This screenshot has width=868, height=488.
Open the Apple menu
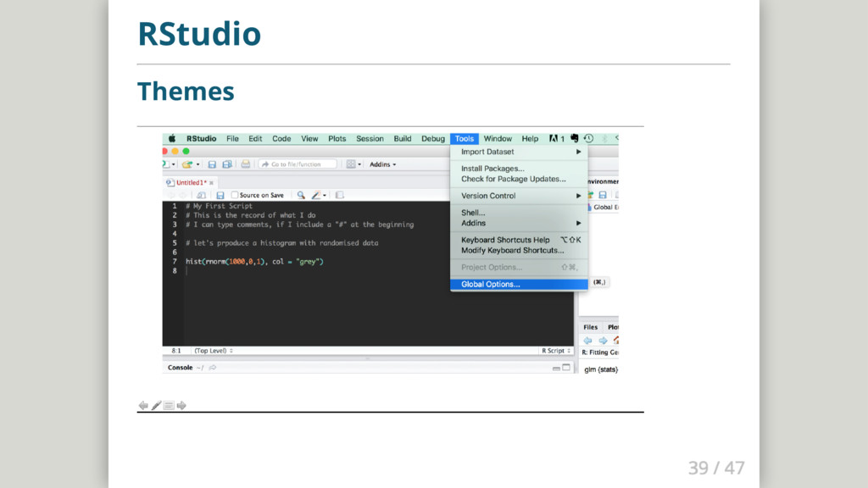[172, 138]
